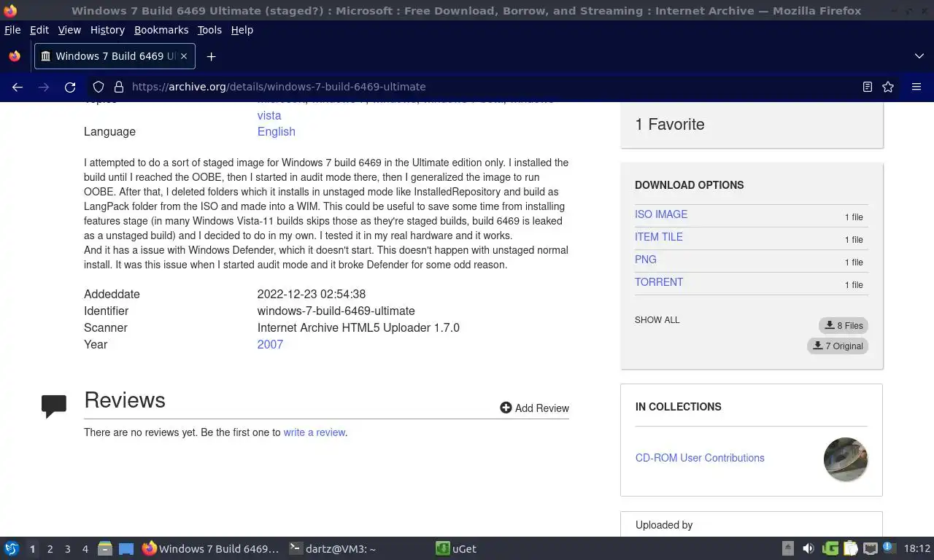Reload the page with the refresh icon
The width and height of the screenshot is (934, 560).
(x=70, y=87)
